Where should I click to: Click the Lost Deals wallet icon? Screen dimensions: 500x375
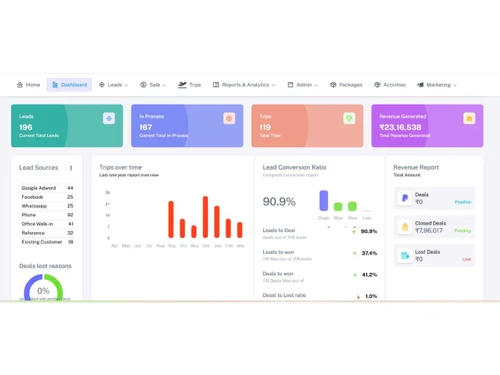pos(405,256)
